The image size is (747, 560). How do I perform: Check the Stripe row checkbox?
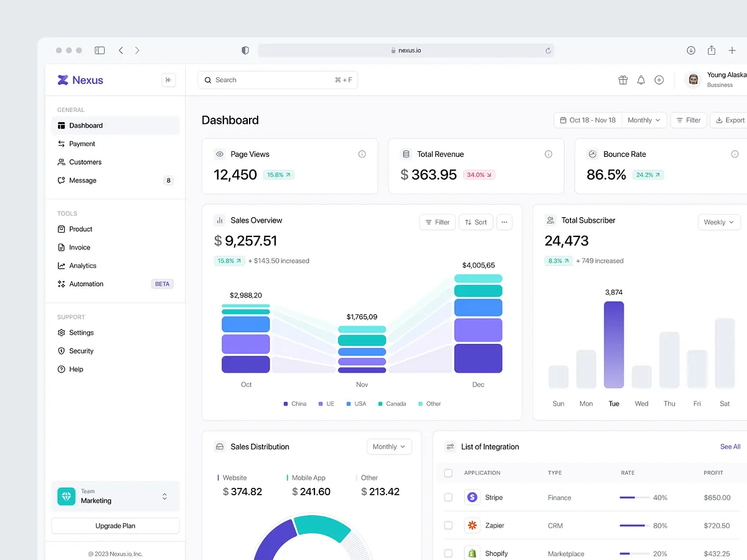point(448,497)
